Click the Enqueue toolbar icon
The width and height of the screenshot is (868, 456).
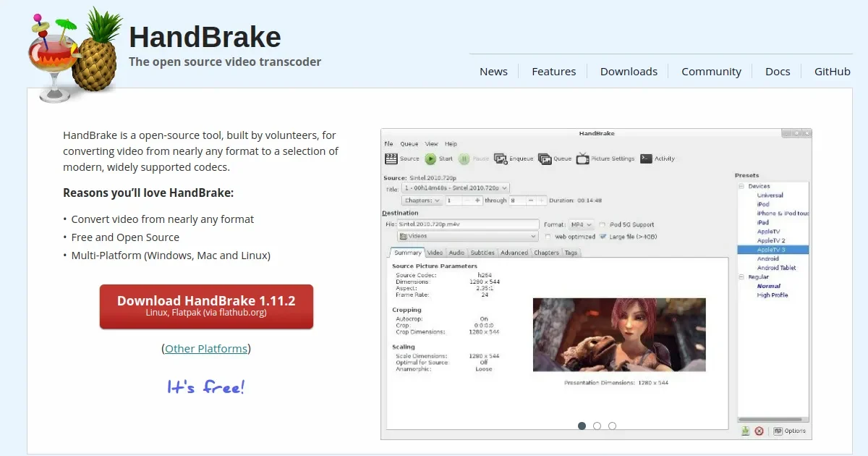pyautogui.click(x=501, y=159)
